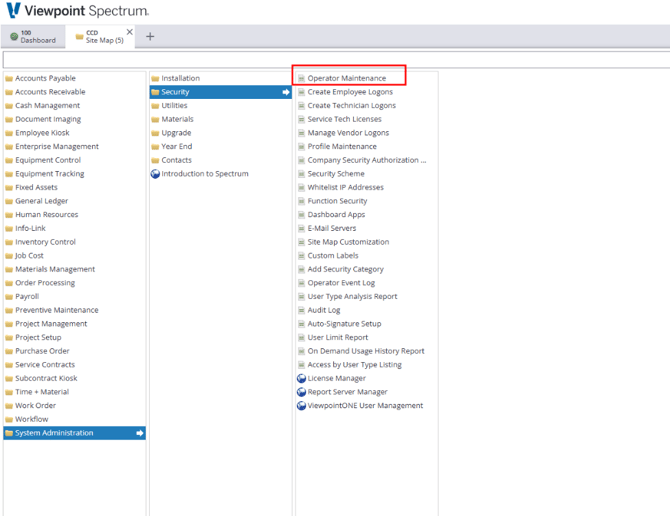Click the Security folder icon
Screen dimensions: 670x516
pos(155,92)
